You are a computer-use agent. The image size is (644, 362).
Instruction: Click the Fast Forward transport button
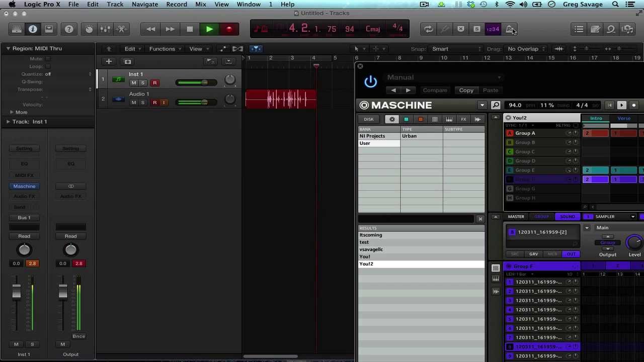tap(170, 29)
